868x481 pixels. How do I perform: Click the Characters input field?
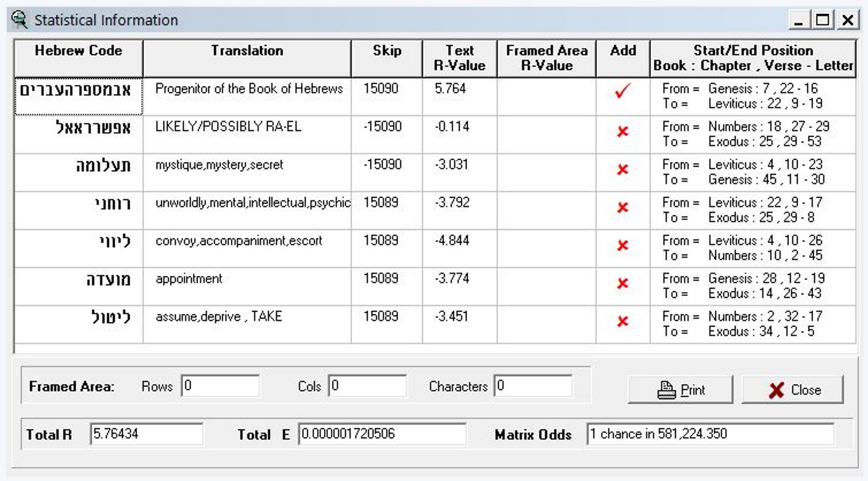point(533,386)
